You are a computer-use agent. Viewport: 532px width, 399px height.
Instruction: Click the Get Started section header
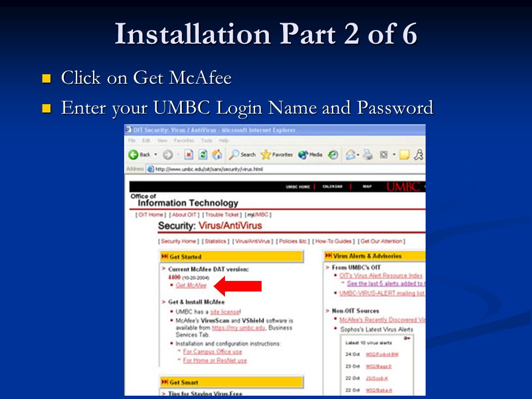[232, 257]
